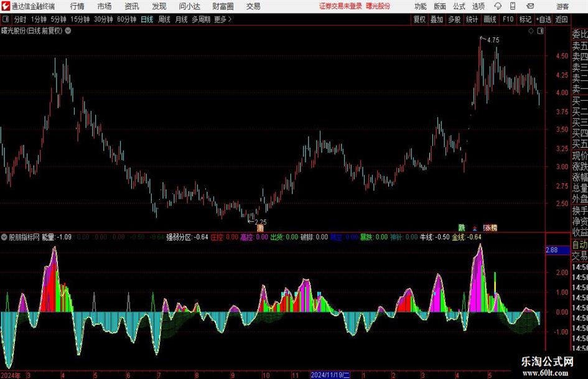
Task: Click the 返回 back button
Action: click(x=561, y=19)
